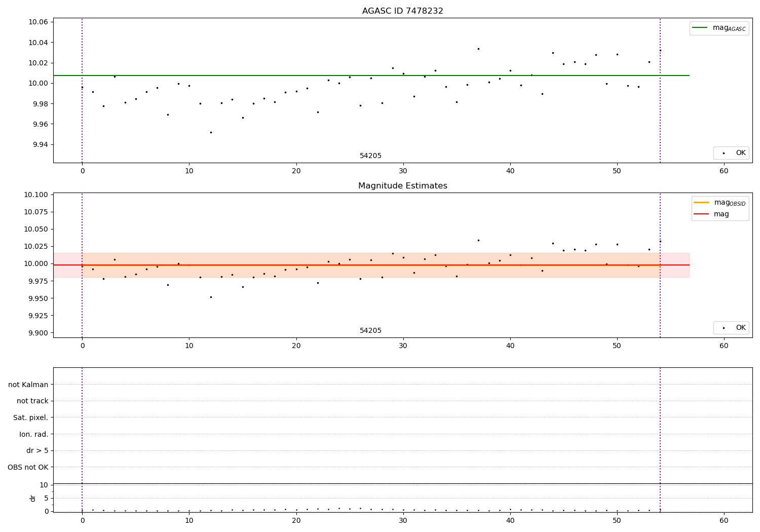
Task: Click the highest data point in top plot
Action: (x=478, y=49)
